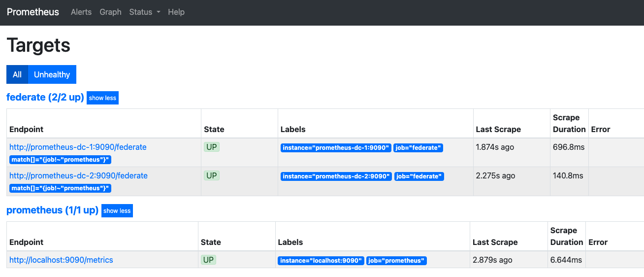The width and height of the screenshot is (644, 277).
Task: Click the federate (2/2 up) heading
Action: pyautogui.click(x=45, y=97)
